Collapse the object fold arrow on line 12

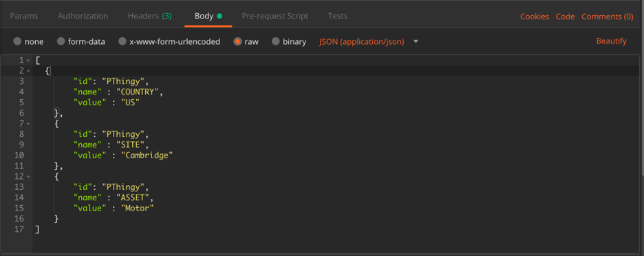28,177
